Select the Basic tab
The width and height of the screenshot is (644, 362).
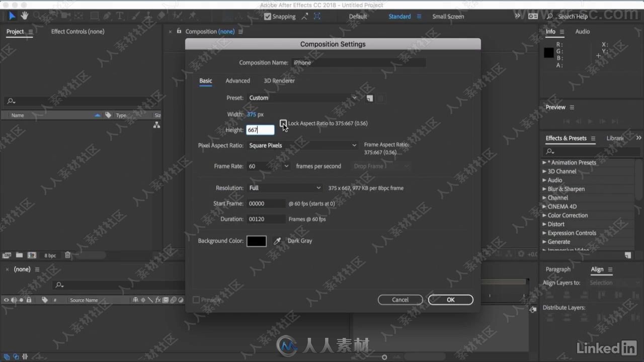(x=206, y=80)
